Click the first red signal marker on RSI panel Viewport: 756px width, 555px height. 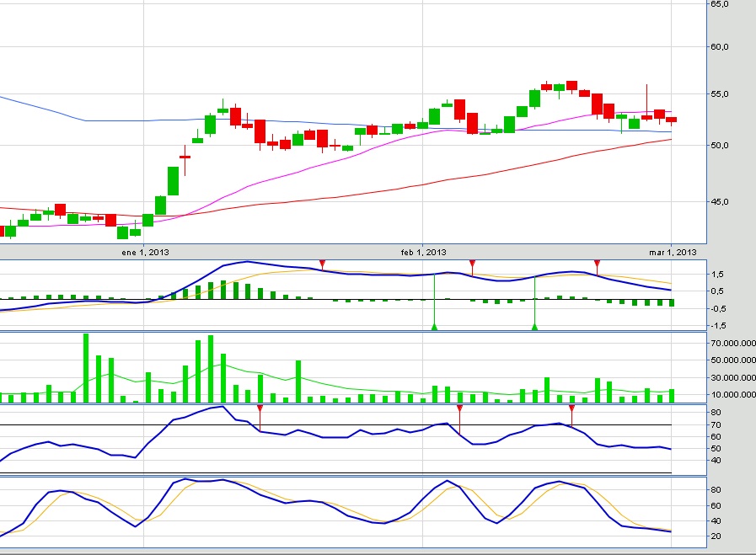260,409
